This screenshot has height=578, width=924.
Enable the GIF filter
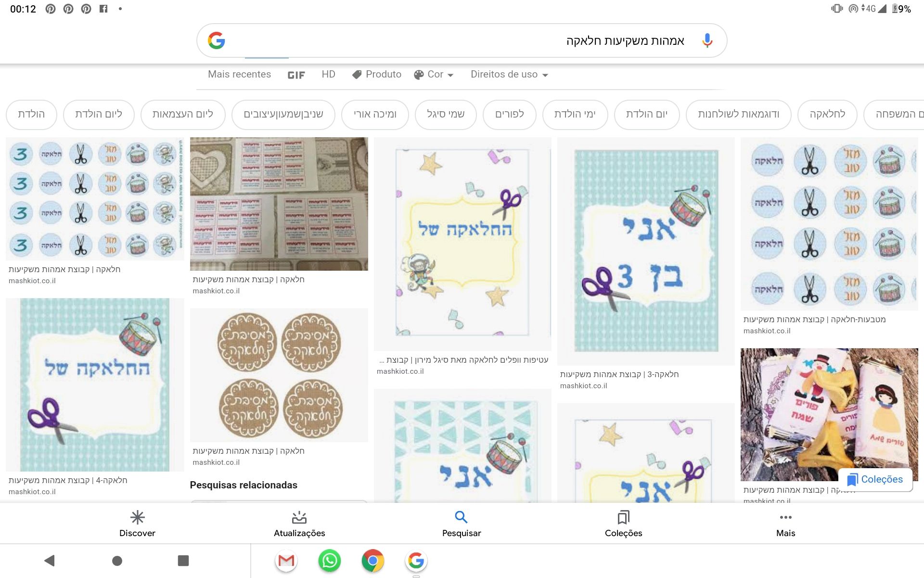point(296,75)
